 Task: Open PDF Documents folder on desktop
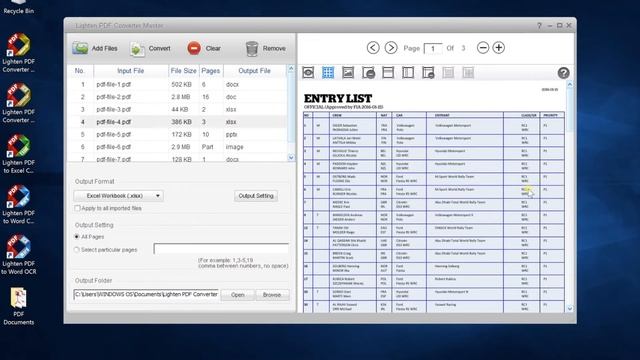pyautogui.click(x=18, y=307)
